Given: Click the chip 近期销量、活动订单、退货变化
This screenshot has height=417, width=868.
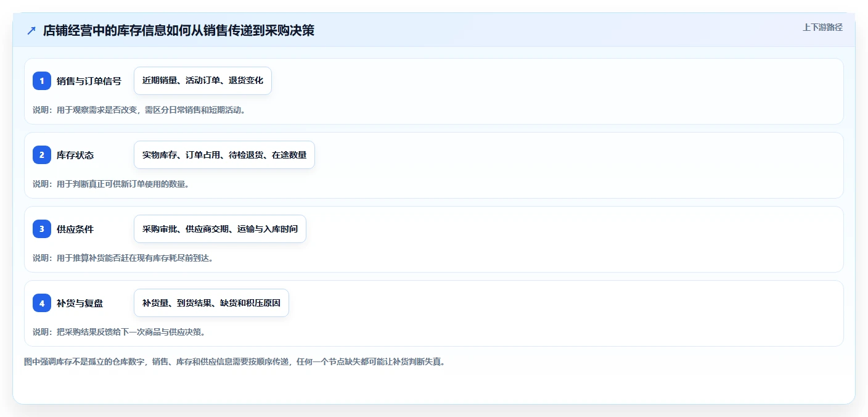Looking at the screenshot, I should pos(203,81).
